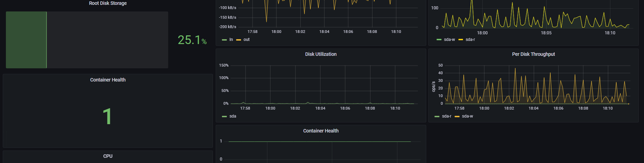Toggle the sda series under Disk Utilization
This screenshot has height=163, width=644.
[x=233, y=116]
